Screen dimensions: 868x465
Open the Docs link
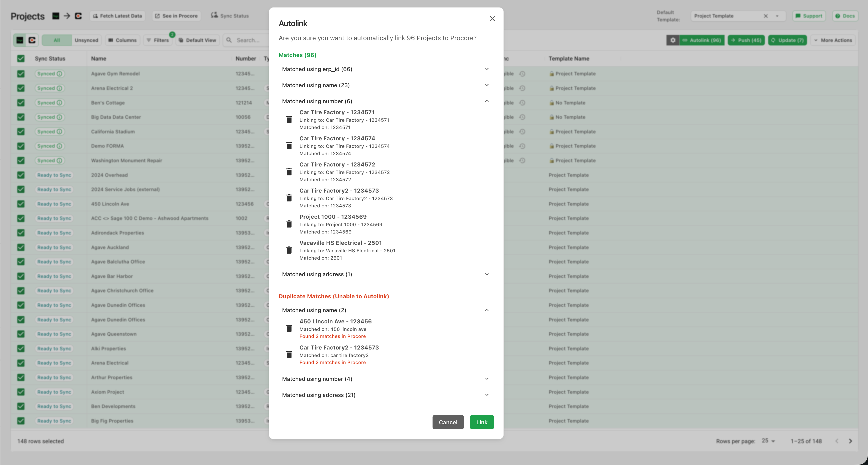845,16
